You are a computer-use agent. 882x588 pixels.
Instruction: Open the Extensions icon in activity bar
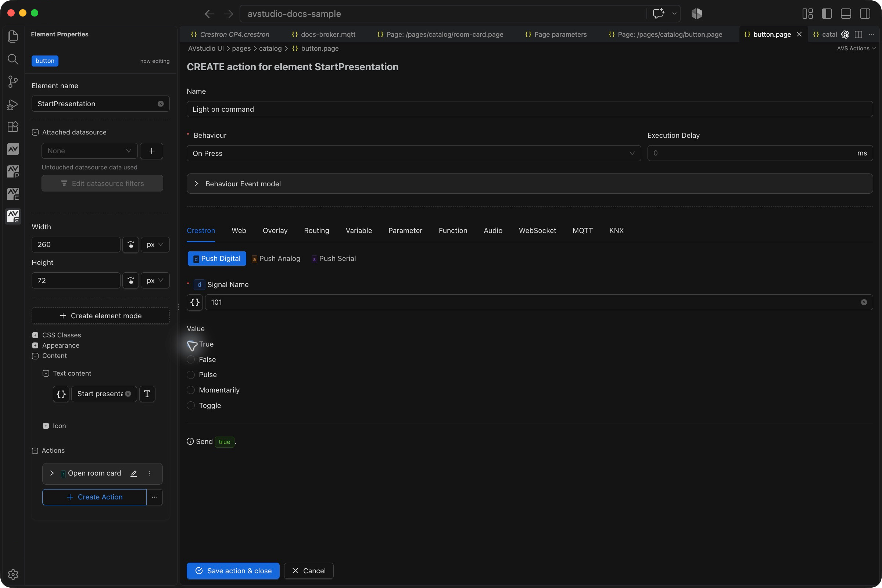click(x=13, y=126)
